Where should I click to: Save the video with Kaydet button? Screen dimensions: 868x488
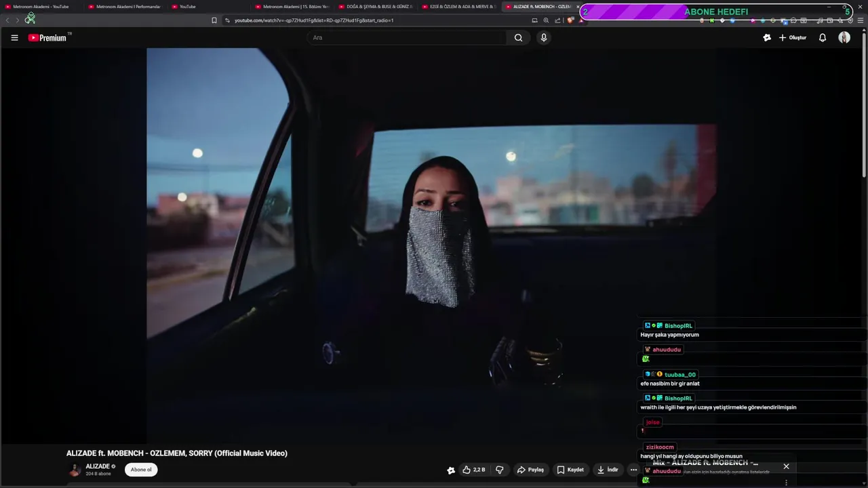(x=570, y=470)
